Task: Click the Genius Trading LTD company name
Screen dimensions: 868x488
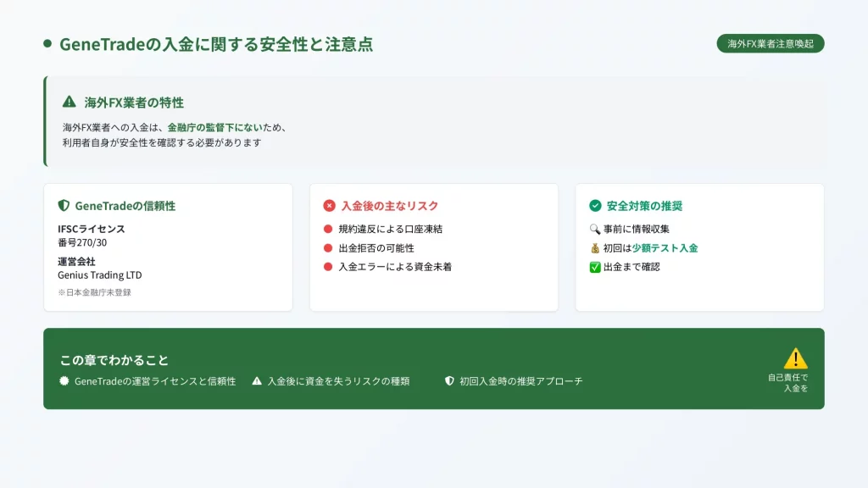Action: pos(100,275)
